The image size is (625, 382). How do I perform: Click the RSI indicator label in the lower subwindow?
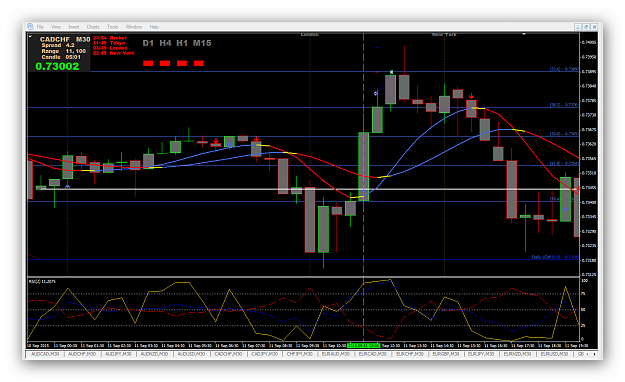coord(42,282)
